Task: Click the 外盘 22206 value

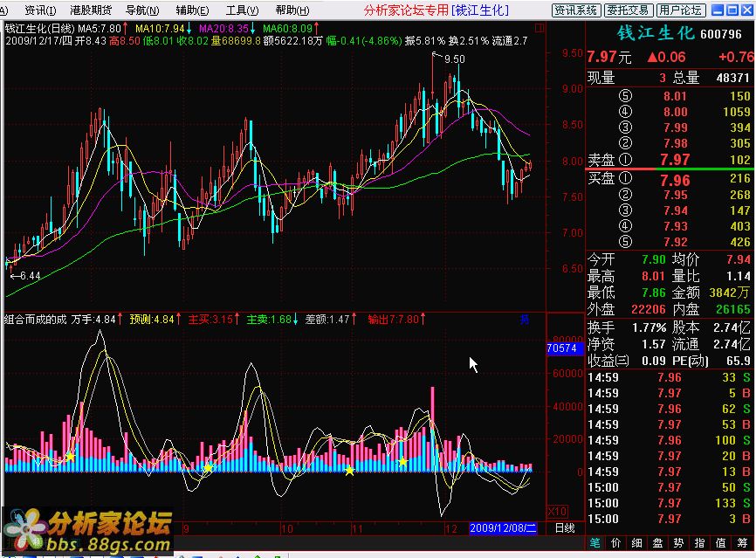Action: click(x=649, y=310)
